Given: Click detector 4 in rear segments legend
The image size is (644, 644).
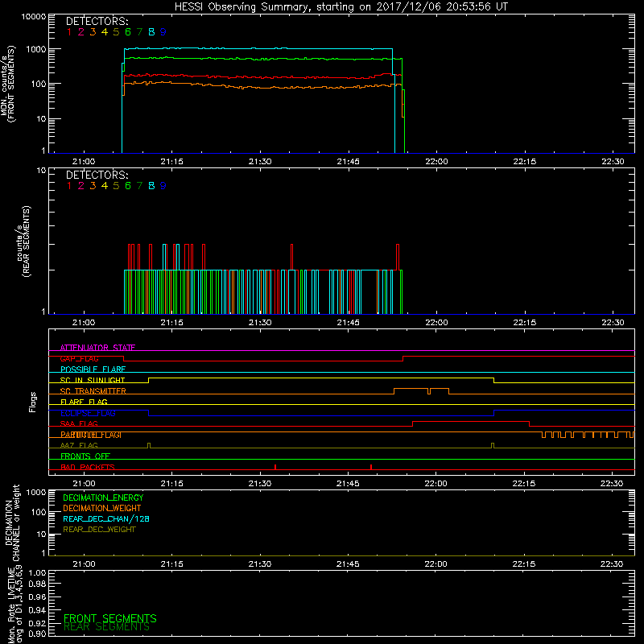Looking at the screenshot, I should point(105,186).
